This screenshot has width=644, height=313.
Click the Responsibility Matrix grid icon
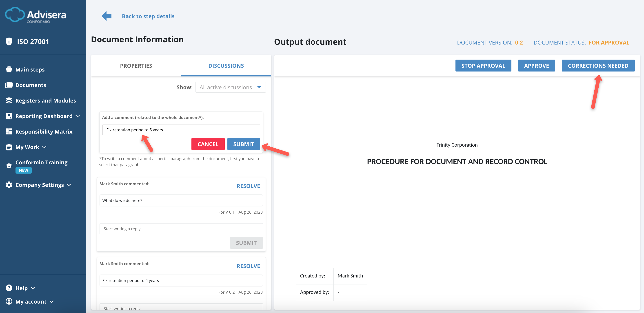pos(9,131)
